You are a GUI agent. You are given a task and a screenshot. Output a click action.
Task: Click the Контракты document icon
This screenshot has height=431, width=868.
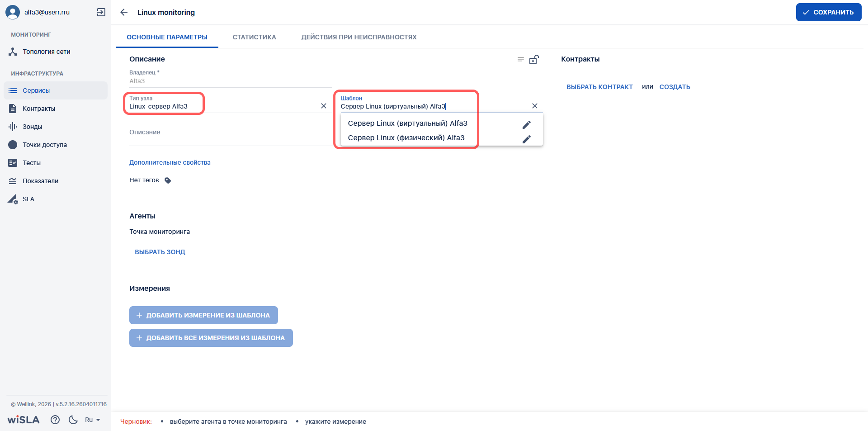pos(13,109)
